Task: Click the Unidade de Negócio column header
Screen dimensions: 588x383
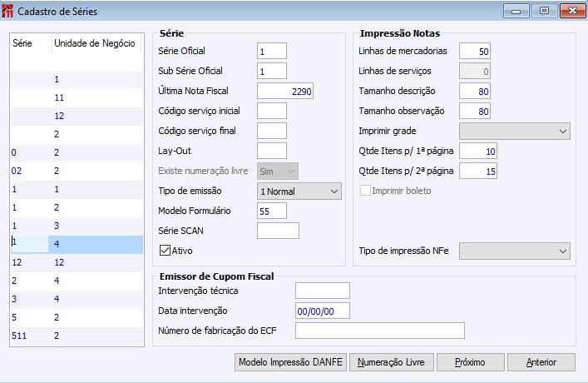Action: click(96, 42)
